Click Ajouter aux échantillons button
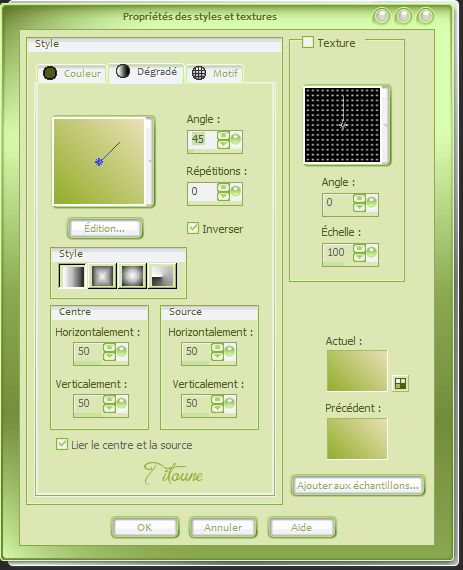 pos(358,485)
